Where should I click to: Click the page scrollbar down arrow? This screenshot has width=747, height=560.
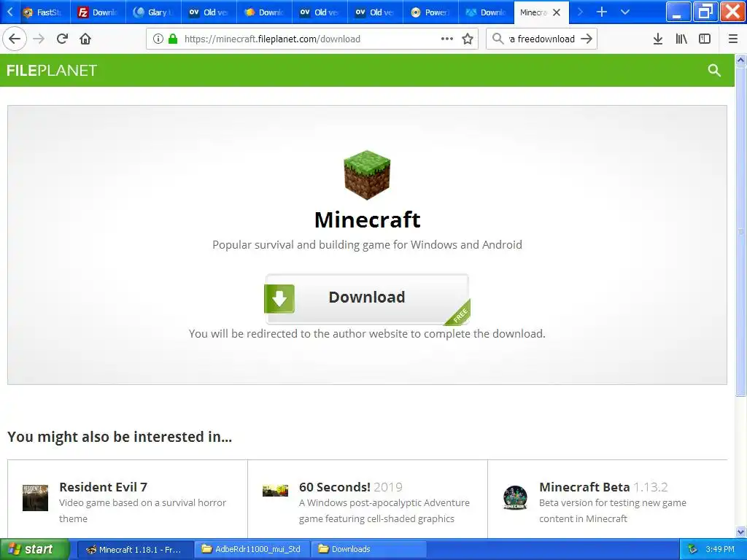pos(741,532)
